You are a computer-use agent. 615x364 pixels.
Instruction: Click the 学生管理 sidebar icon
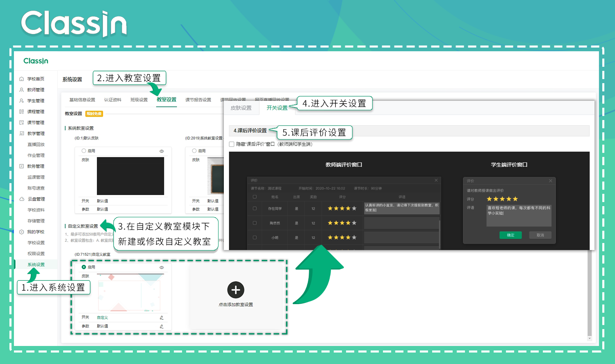click(x=22, y=100)
